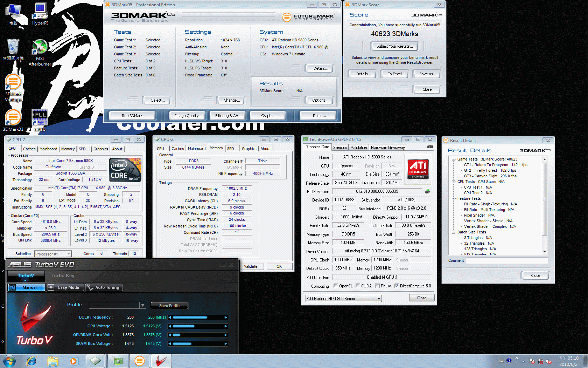Click the volume muted tray icon
The image size is (588, 368).
[549, 361]
